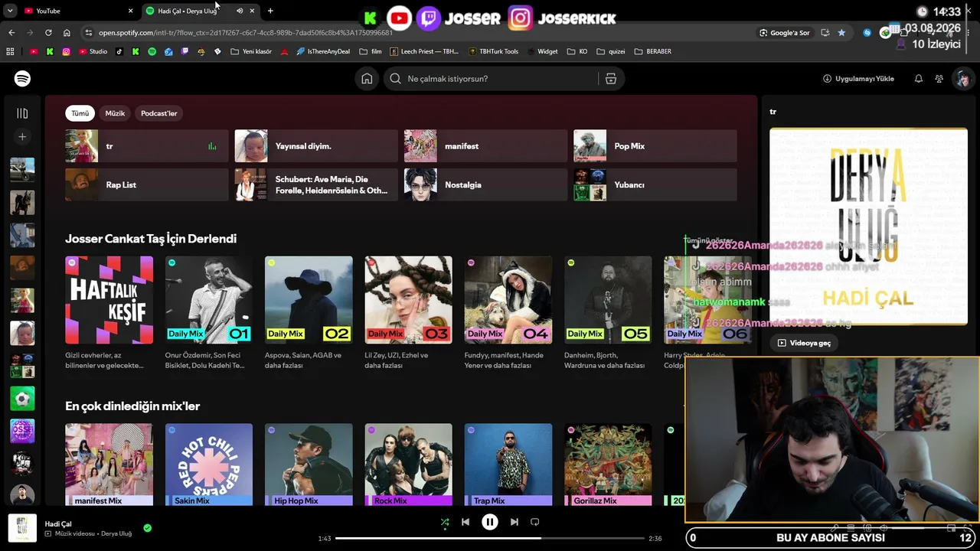Expand the tab search dropdown arrow
Viewport: 980px width, 551px height.
(x=10, y=11)
